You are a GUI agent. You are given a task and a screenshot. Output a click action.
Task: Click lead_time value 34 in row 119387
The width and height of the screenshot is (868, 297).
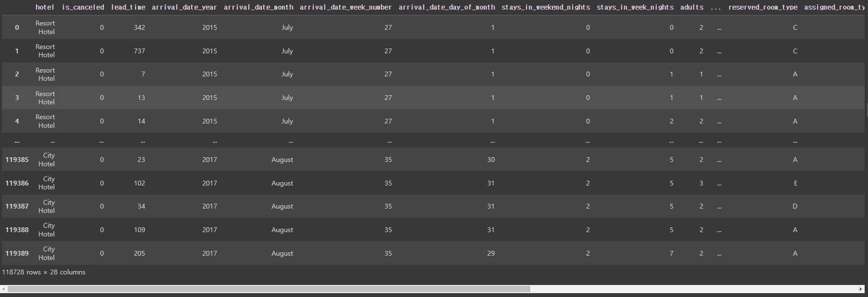pyautogui.click(x=141, y=206)
